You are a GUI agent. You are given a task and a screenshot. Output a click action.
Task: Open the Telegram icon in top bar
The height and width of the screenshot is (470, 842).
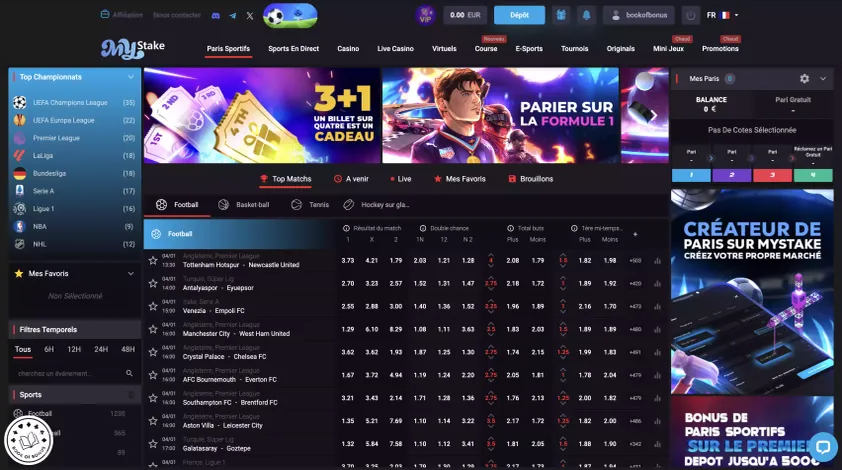pyautogui.click(x=233, y=16)
